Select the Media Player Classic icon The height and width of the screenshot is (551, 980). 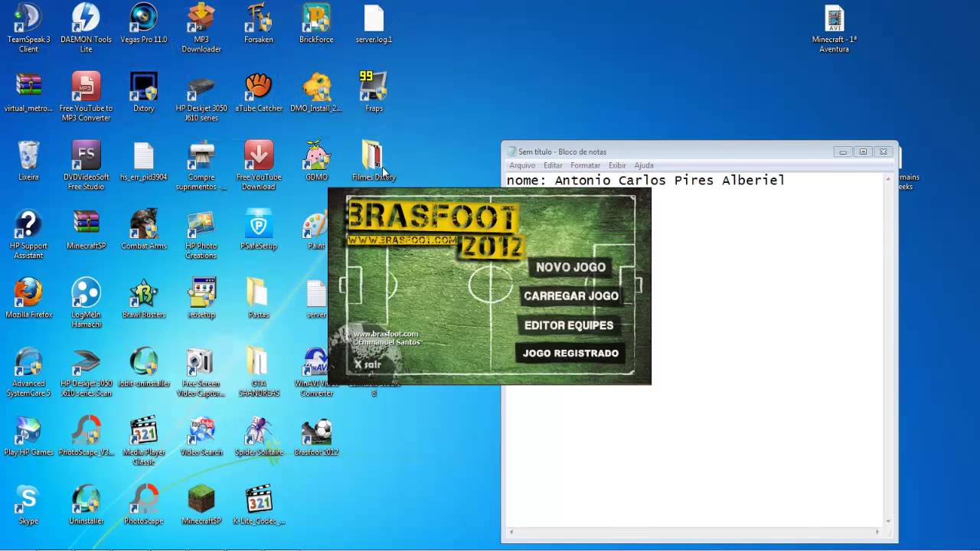click(x=143, y=442)
